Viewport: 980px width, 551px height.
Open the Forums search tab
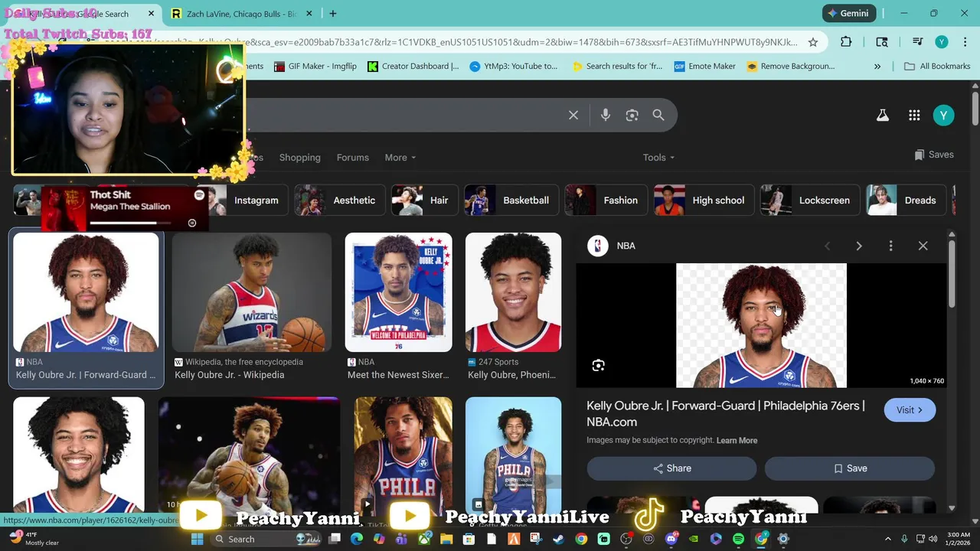[353, 158]
